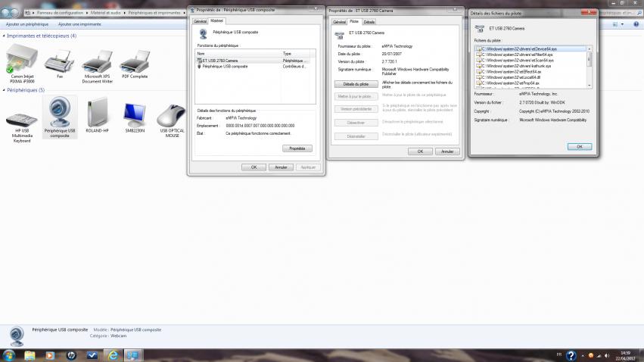The height and width of the screenshot is (362, 644).
Task: Open the blue checkmark taskbar application
Action: pos(92,355)
